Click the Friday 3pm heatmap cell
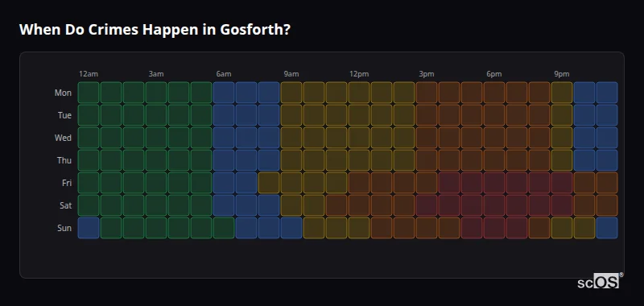This screenshot has height=306, width=644. click(x=427, y=183)
